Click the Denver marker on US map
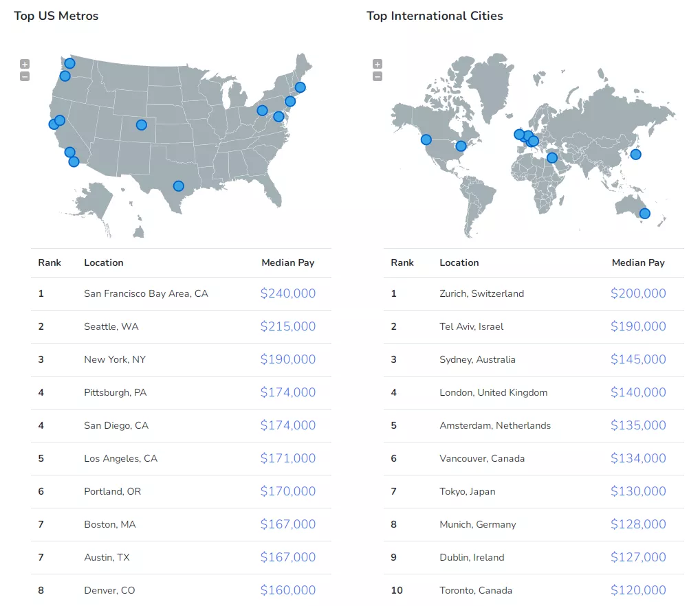Screen dimensions: 700x606 [x=142, y=125]
